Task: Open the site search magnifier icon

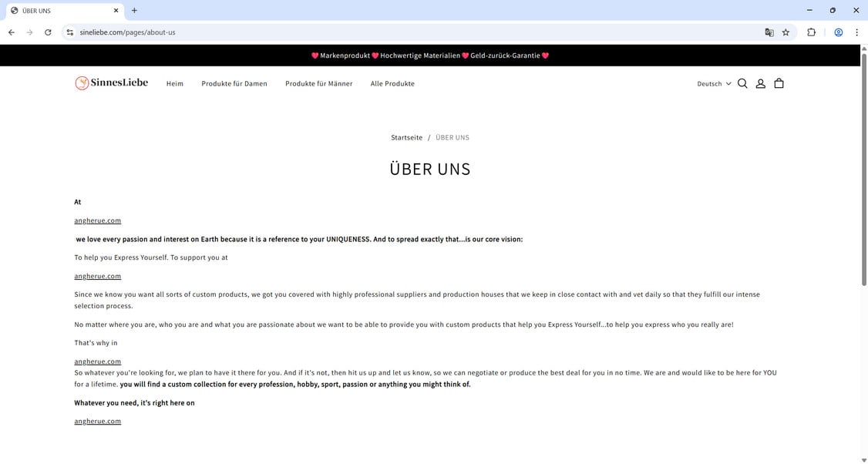Action: tap(742, 83)
